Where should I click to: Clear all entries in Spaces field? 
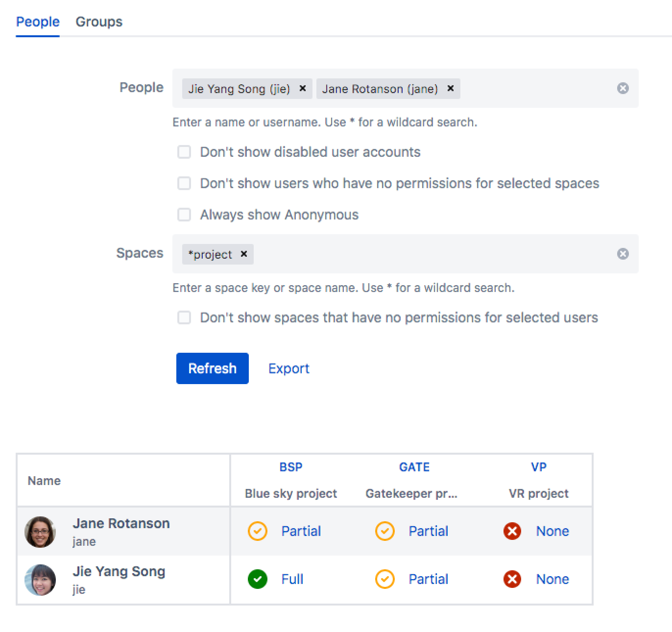(623, 254)
